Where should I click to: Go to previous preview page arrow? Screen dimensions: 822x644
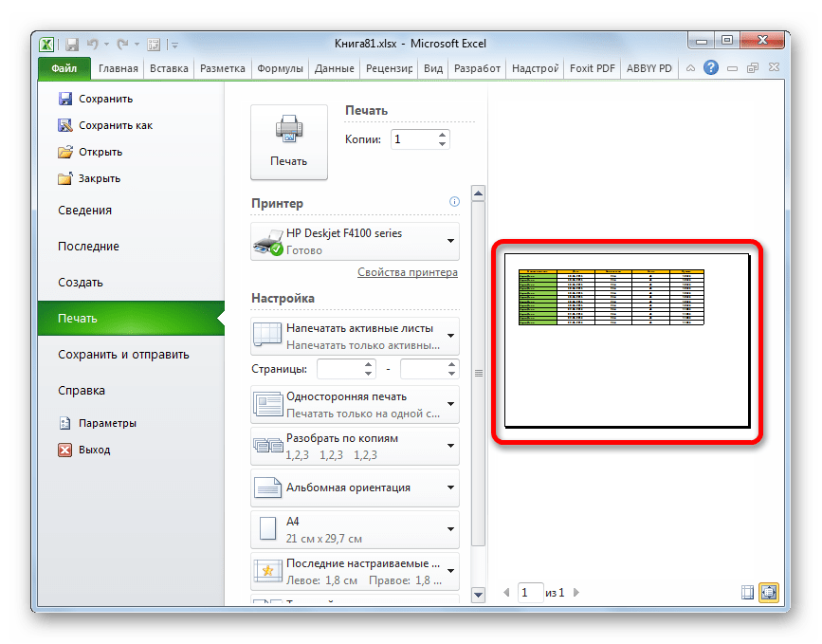[x=506, y=593]
